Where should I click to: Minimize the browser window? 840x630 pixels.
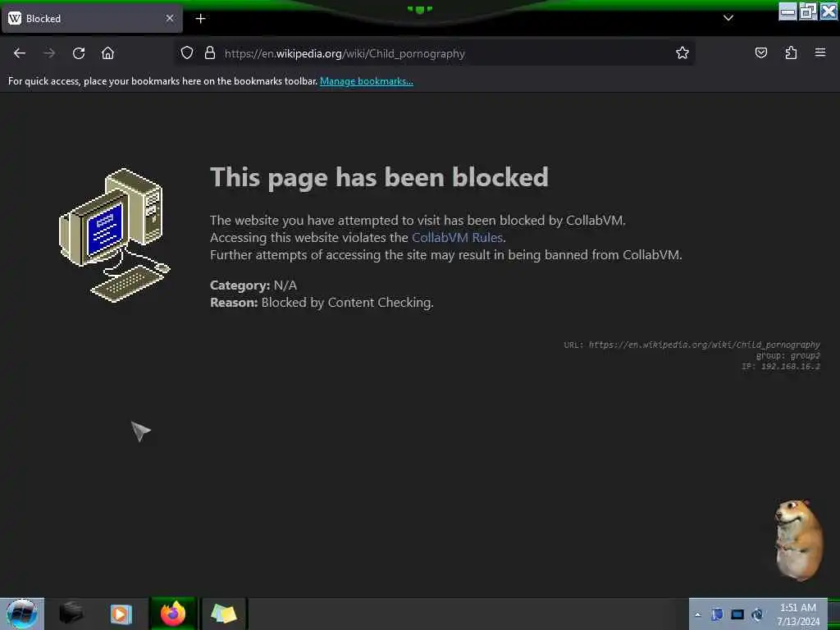[787, 11]
